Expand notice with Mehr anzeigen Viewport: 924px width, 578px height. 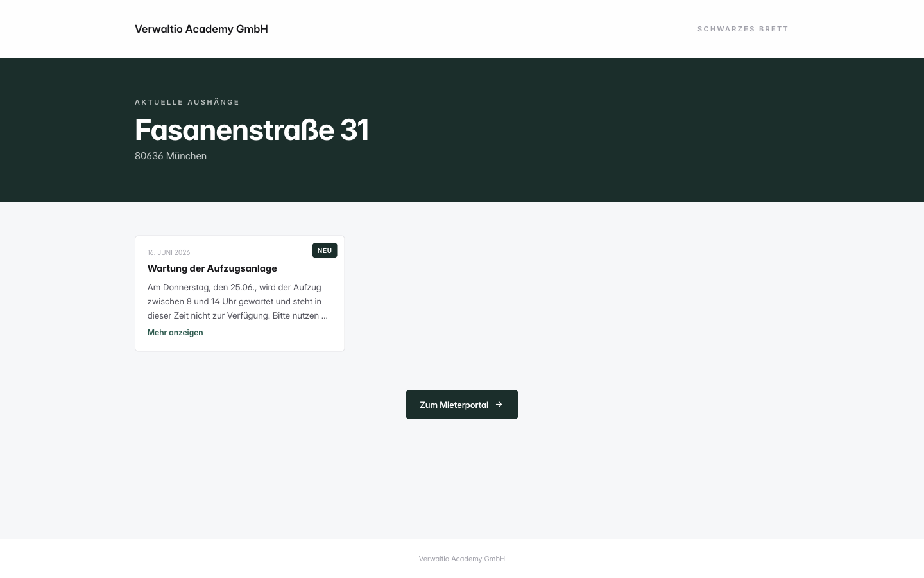175,333
